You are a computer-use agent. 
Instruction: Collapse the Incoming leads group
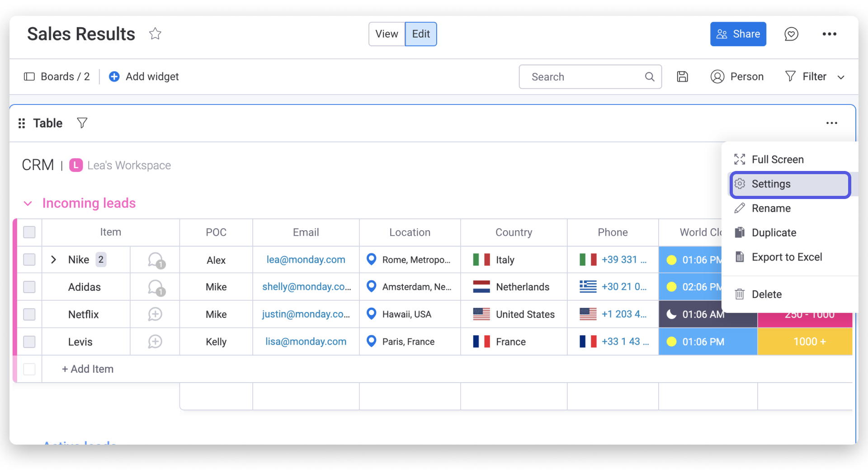pos(28,204)
